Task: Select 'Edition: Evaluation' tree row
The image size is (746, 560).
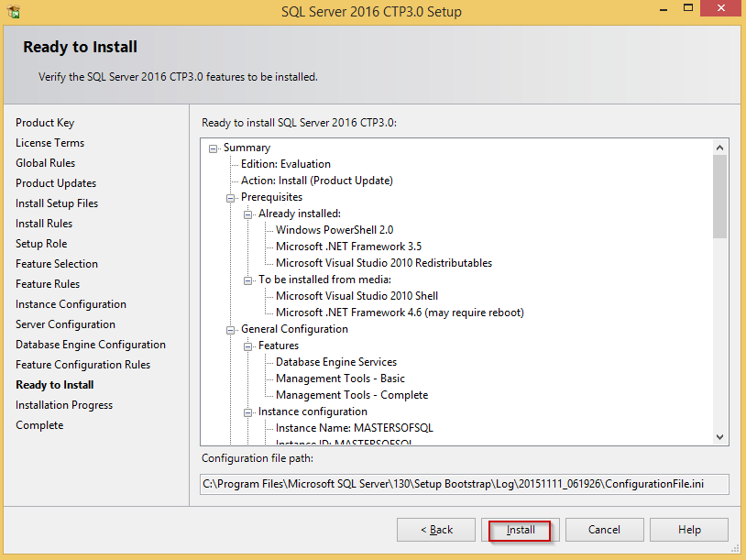Action: point(285,164)
